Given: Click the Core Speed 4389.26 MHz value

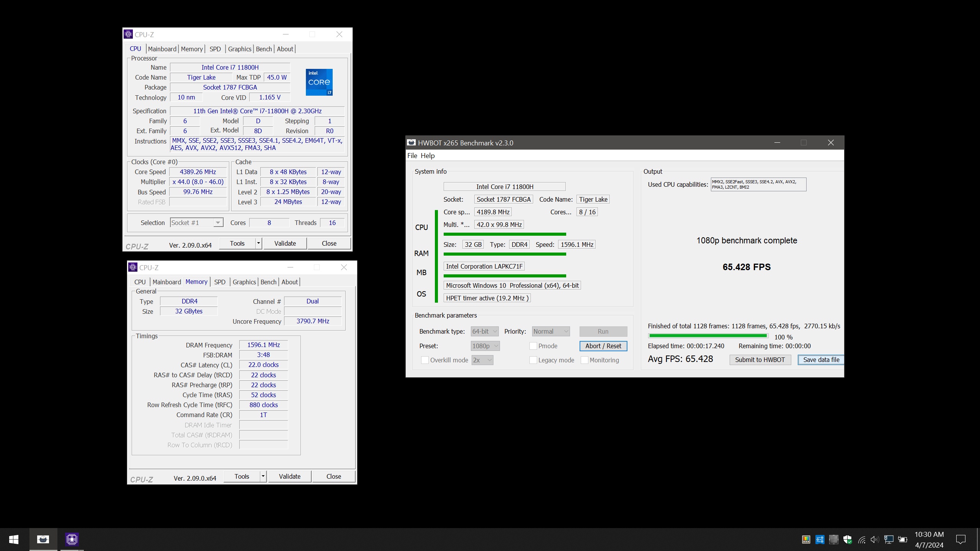Looking at the screenshot, I should [198, 172].
